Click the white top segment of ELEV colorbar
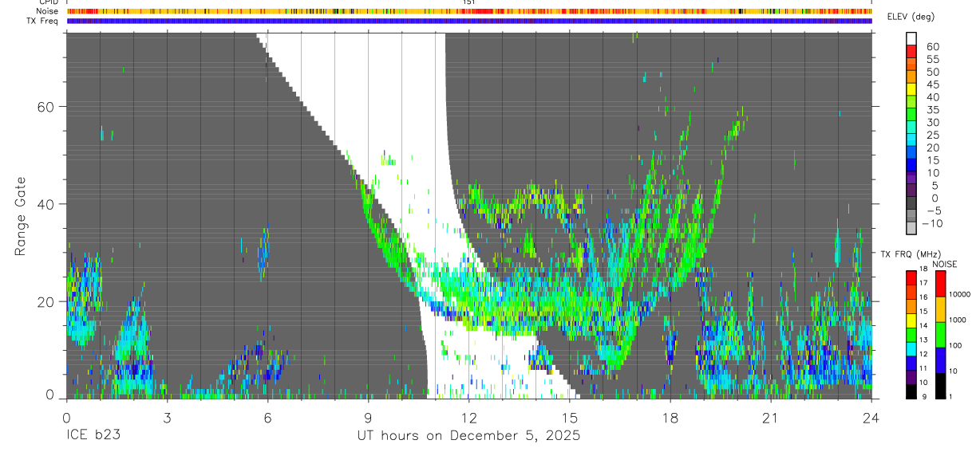Screen dimensions: 980x452 (911, 38)
